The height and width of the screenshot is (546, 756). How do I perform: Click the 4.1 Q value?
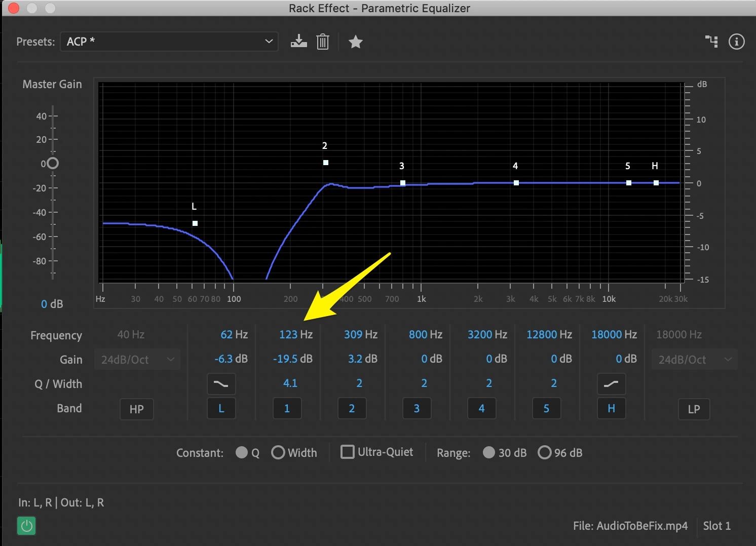(x=290, y=383)
